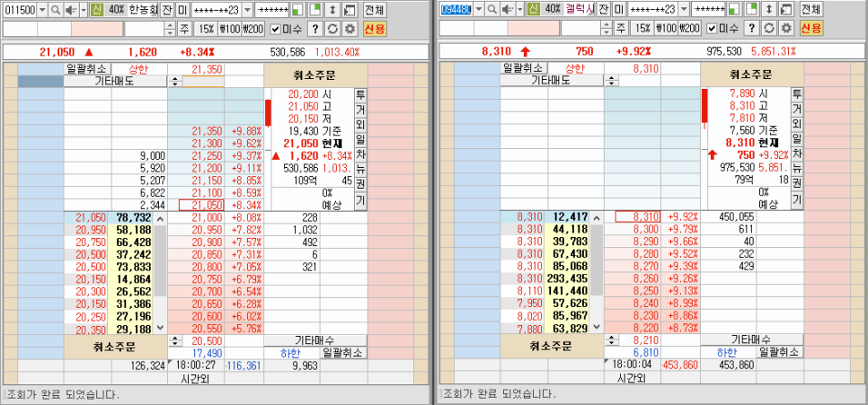Open gear settings in the 094480 window
This screenshot has width=868, height=405.
[786, 29]
